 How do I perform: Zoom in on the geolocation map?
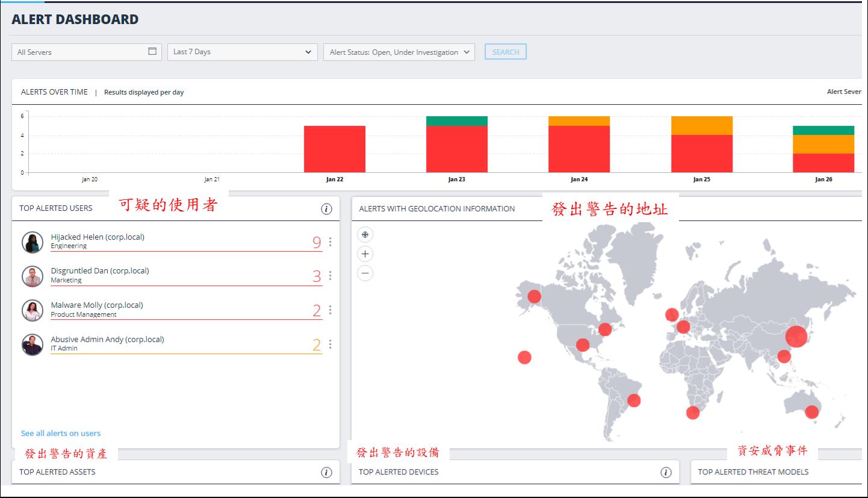click(x=365, y=254)
